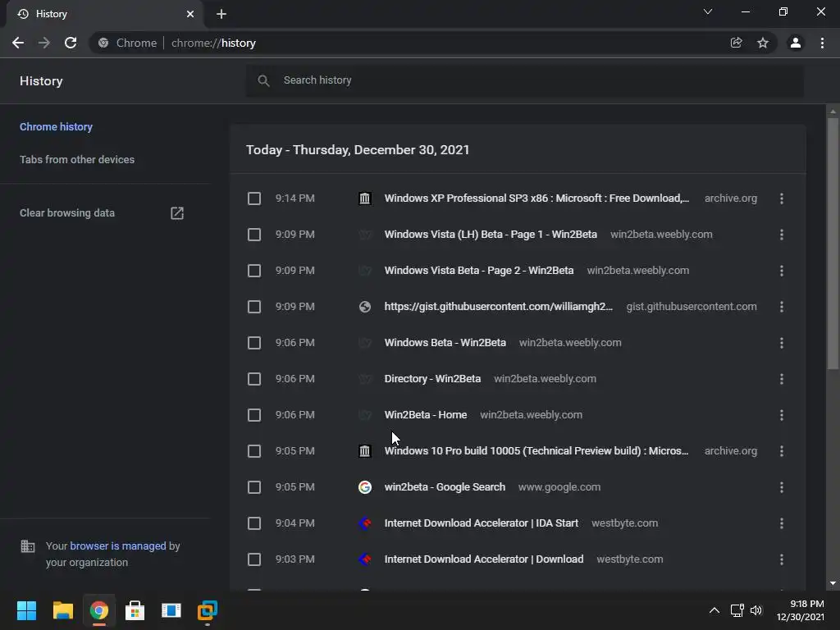Open Windows 10 Pro build 10005 history link
The image size is (840, 630).
pyautogui.click(x=536, y=451)
